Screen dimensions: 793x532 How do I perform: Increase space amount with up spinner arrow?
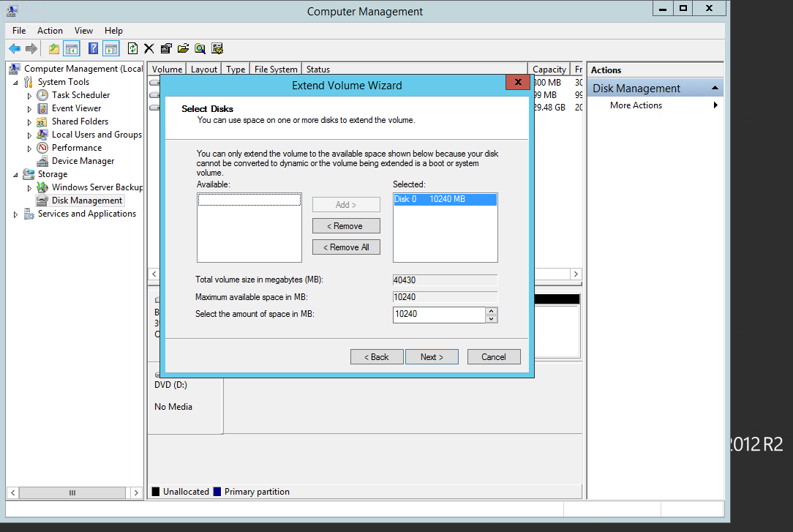492,310
